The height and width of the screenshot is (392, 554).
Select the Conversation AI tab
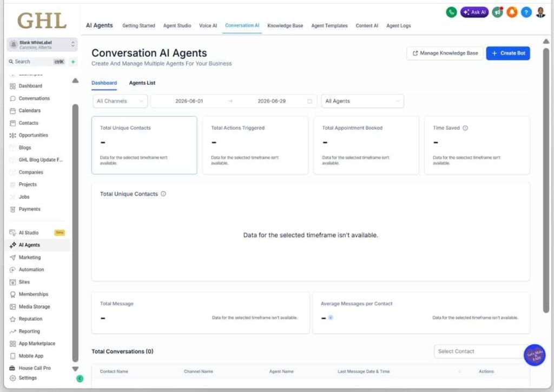[242, 25]
